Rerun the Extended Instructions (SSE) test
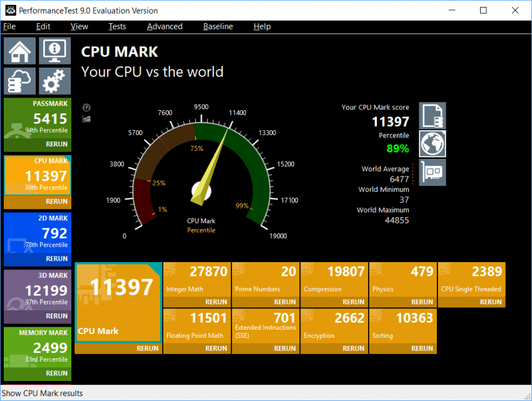 (x=265, y=348)
